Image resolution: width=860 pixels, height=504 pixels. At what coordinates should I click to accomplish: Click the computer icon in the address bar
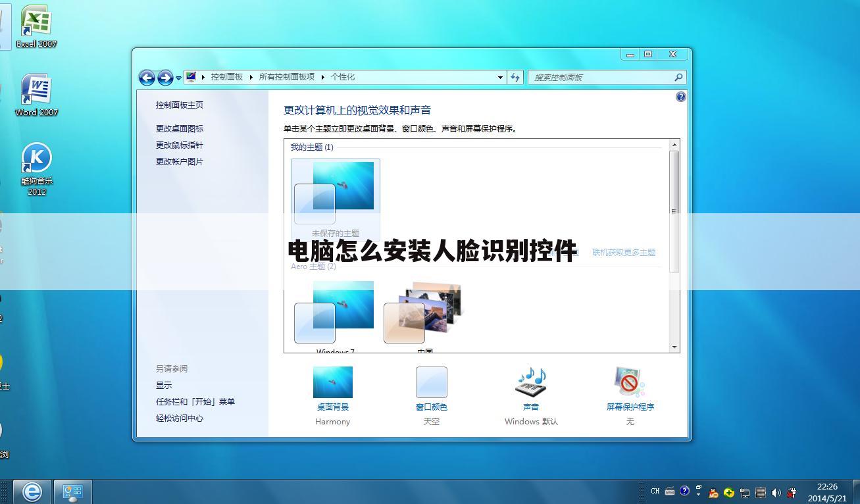pos(191,77)
